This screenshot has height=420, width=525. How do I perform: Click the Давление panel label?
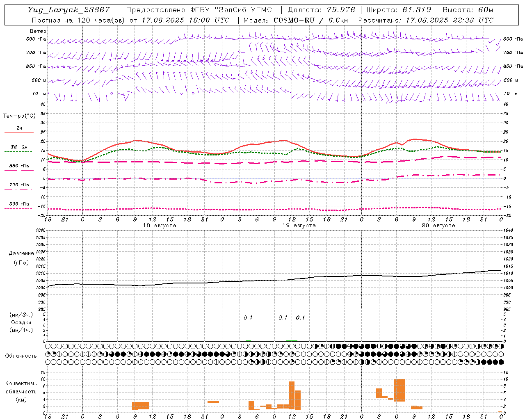click(x=21, y=253)
